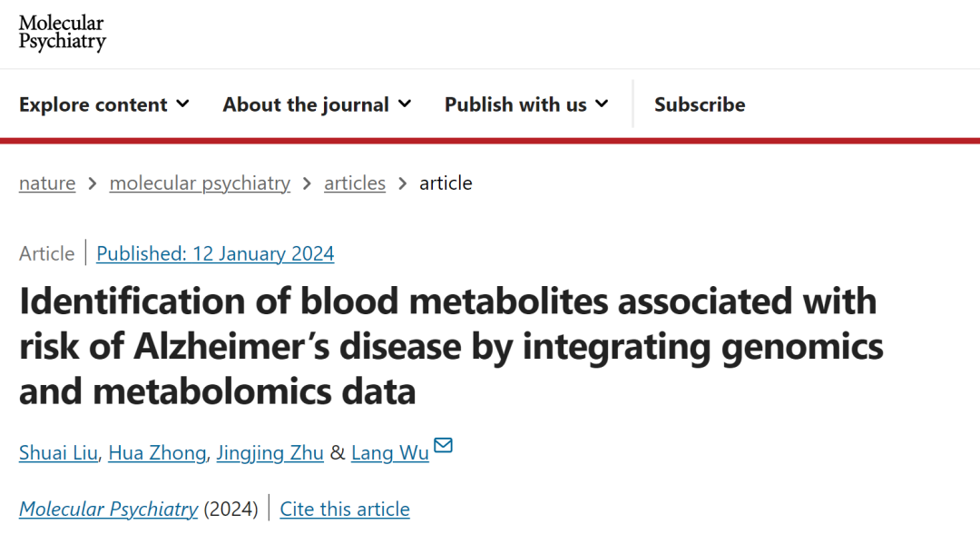This screenshot has height=534, width=980.
Task: Click the italic Molecular Psychiatry journal link
Action: point(108,509)
